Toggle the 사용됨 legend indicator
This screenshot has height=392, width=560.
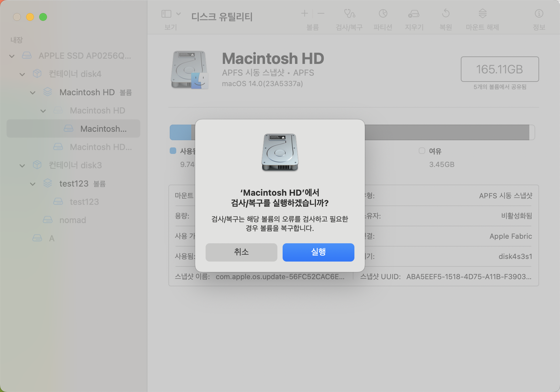click(x=173, y=151)
